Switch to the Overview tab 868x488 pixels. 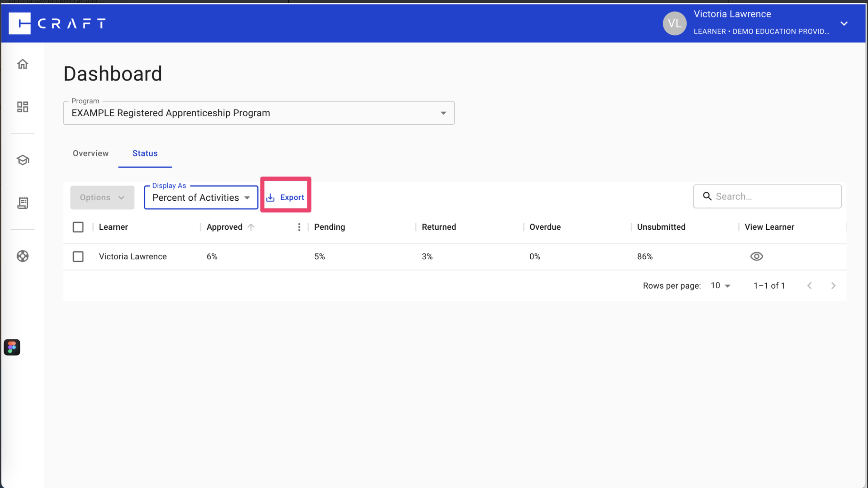91,154
